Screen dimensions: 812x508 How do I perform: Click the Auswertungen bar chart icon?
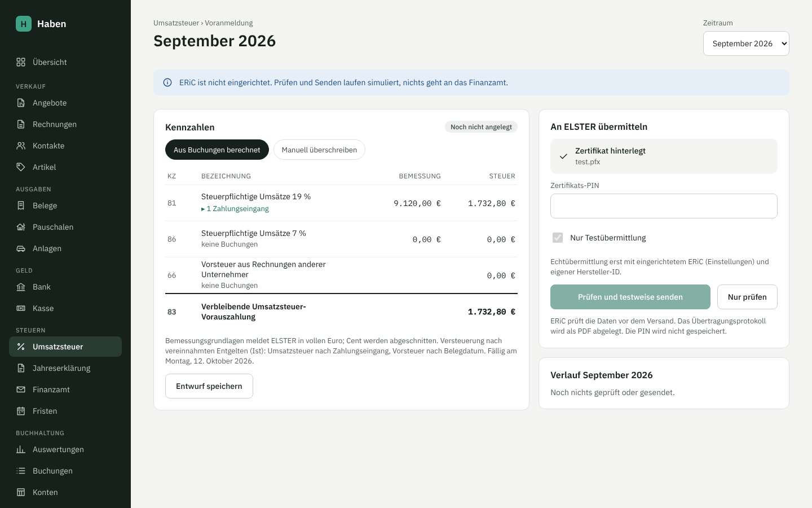click(x=21, y=449)
